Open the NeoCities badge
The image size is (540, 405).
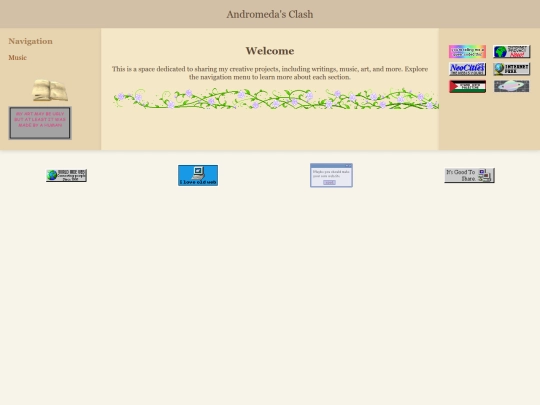click(x=467, y=69)
